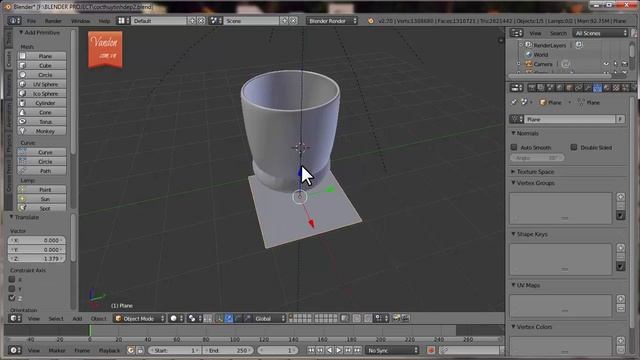Viewport: 640px width, 360px height.
Task: Play the animation forward
Action: pos(338,350)
